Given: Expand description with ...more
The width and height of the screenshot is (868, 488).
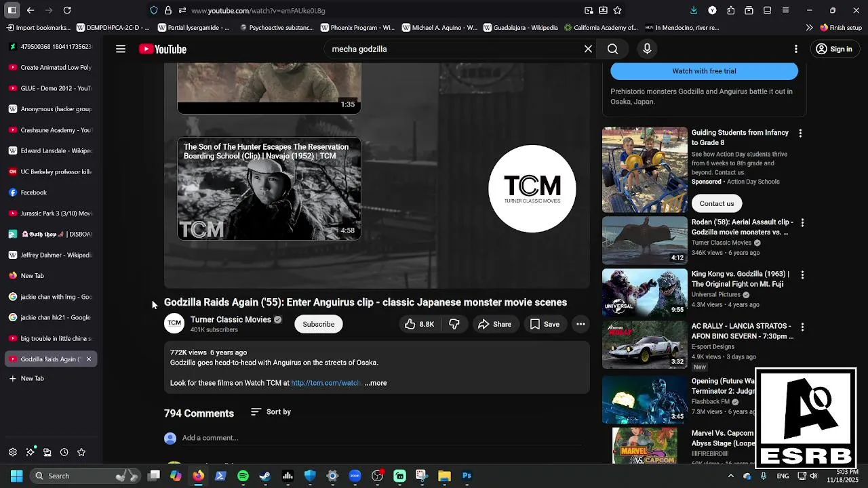Looking at the screenshot, I should tap(376, 383).
